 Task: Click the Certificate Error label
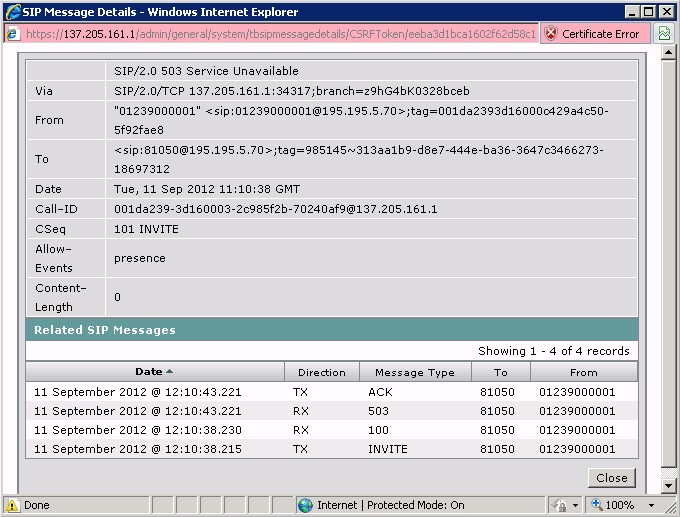[600, 34]
